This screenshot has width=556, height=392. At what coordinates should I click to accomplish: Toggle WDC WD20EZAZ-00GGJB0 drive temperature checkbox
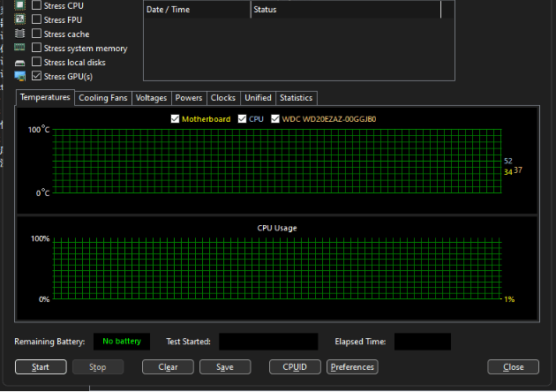coord(275,119)
